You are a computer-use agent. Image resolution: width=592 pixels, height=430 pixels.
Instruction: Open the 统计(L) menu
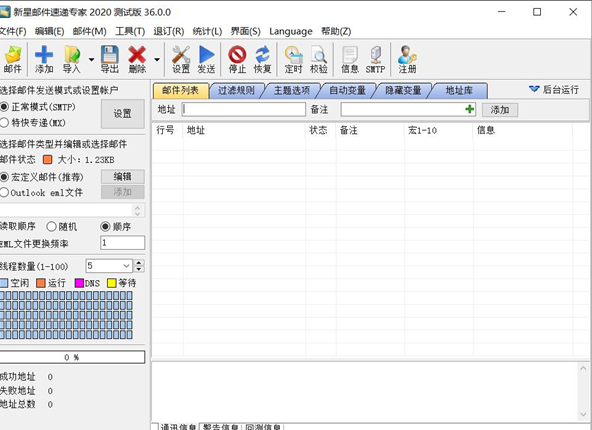(207, 31)
